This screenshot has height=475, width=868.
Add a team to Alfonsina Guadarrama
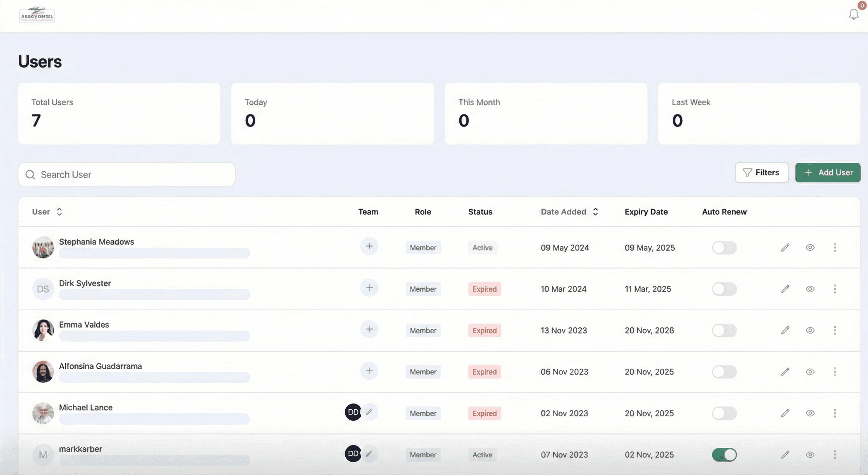(369, 371)
